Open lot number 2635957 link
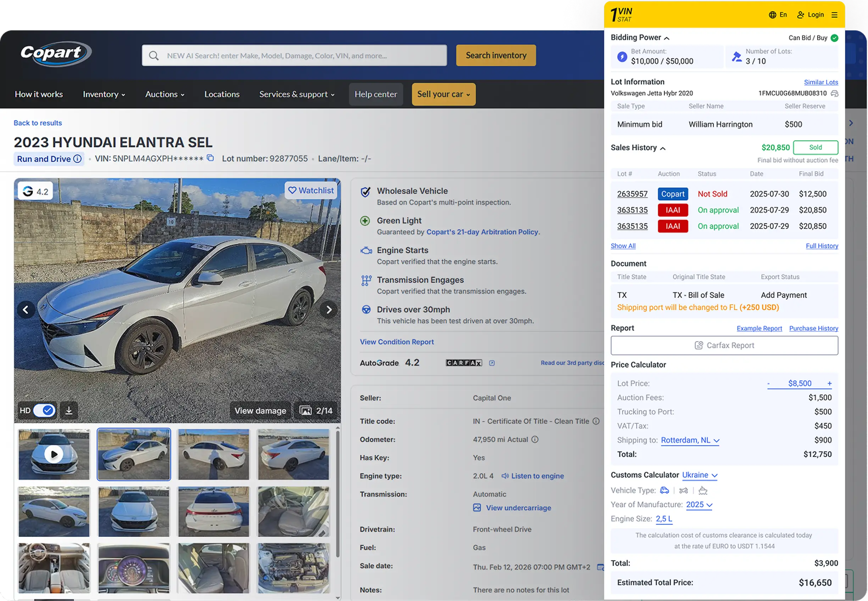The height and width of the screenshot is (601, 868). (x=632, y=194)
